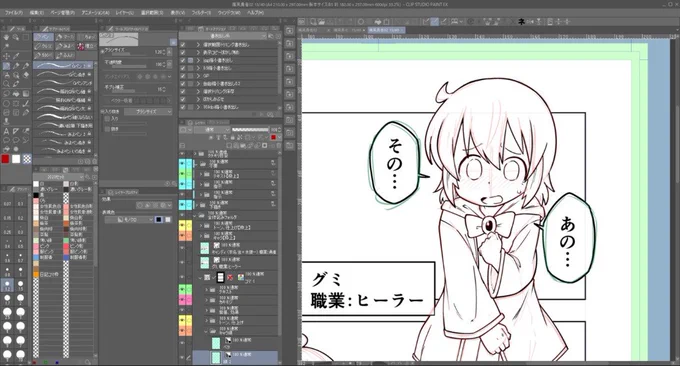Open the color set selection dropdown

coord(58,177)
